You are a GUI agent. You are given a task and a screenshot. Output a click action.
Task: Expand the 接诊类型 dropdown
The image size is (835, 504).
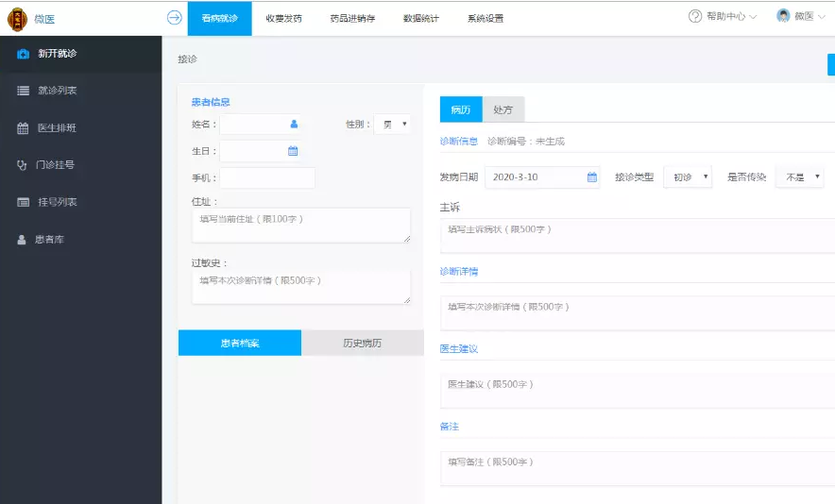[688, 177]
